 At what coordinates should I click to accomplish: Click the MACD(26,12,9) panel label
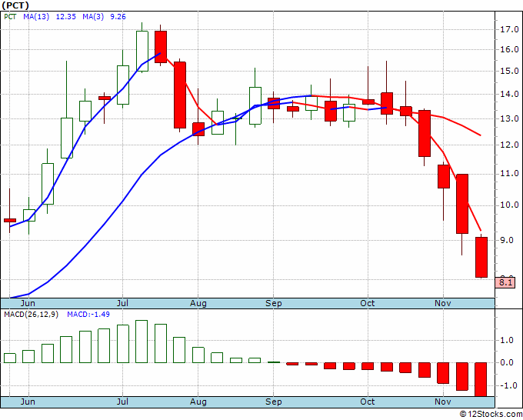tap(31, 315)
